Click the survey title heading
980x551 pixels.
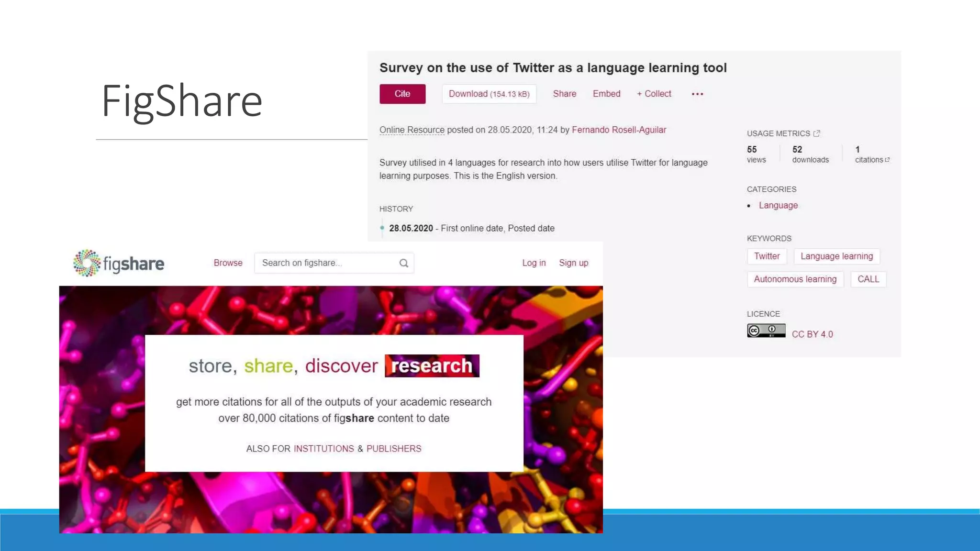pos(553,68)
